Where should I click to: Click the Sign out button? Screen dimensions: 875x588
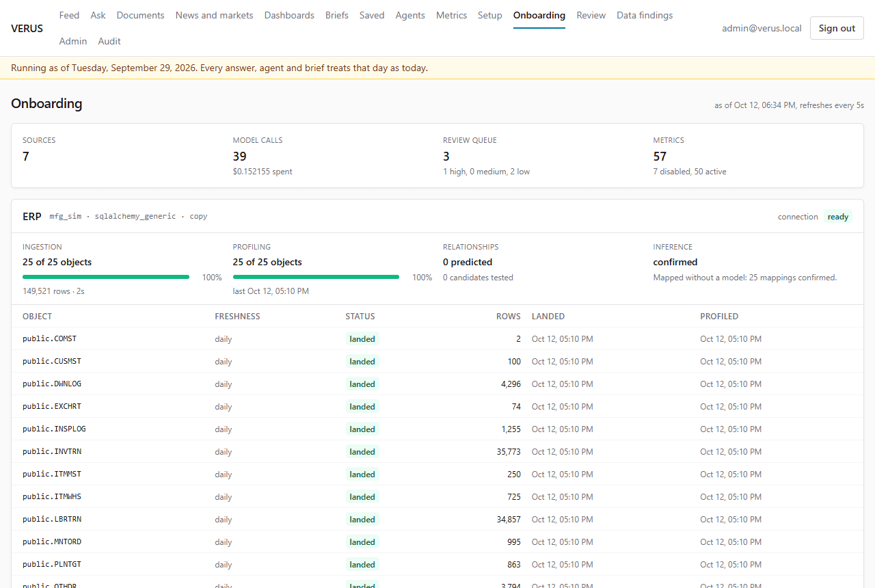(x=837, y=28)
